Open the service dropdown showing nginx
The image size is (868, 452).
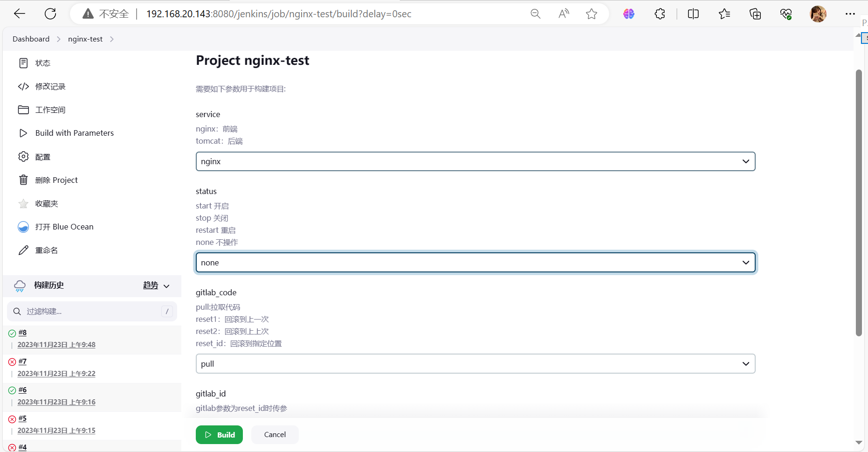[475, 161]
